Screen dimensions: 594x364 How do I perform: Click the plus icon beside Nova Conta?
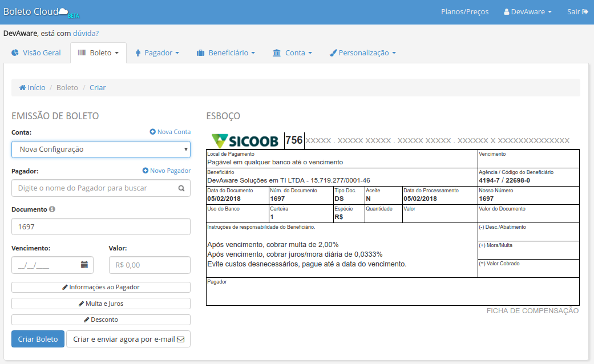tap(152, 132)
